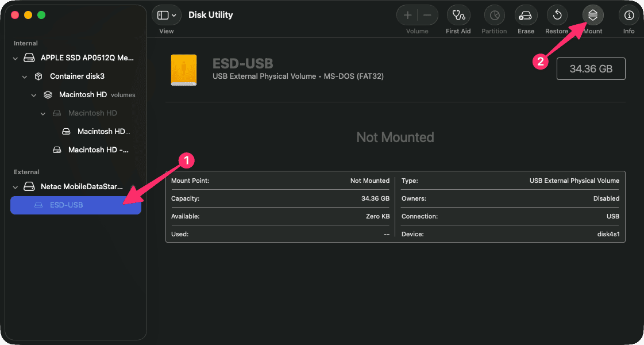
Task: Collapse the dimmed Macintosh HD chevron
Action: click(43, 113)
